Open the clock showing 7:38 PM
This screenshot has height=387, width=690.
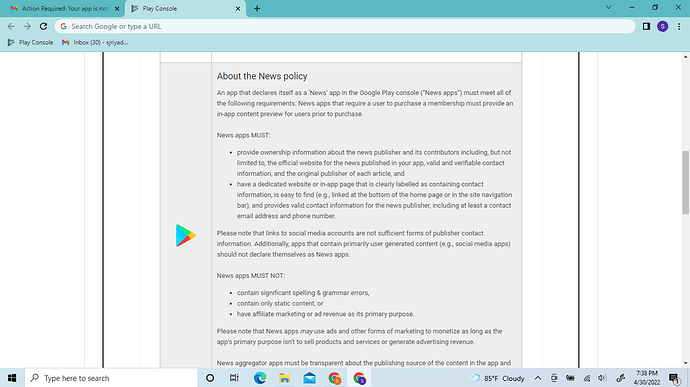[x=646, y=378]
